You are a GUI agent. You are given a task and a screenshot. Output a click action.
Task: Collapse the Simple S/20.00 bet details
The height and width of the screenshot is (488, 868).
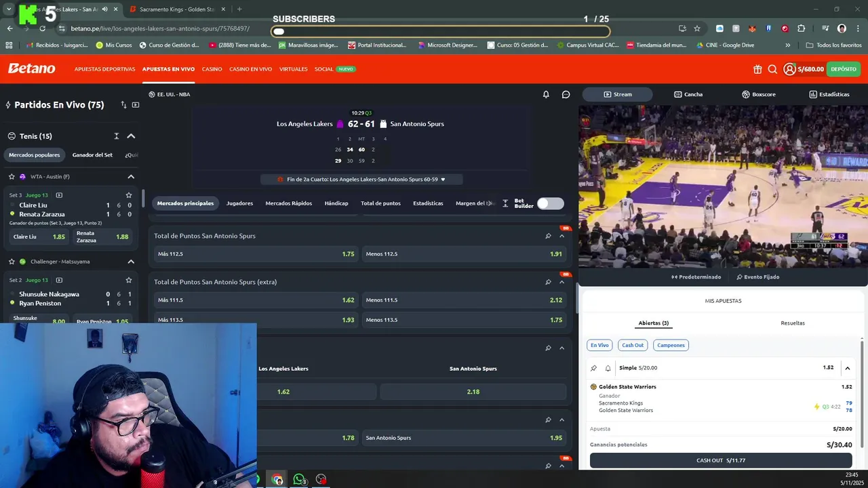(x=848, y=368)
